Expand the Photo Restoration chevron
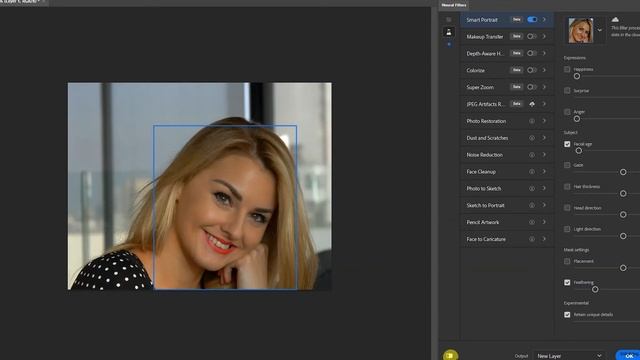 pyautogui.click(x=544, y=121)
